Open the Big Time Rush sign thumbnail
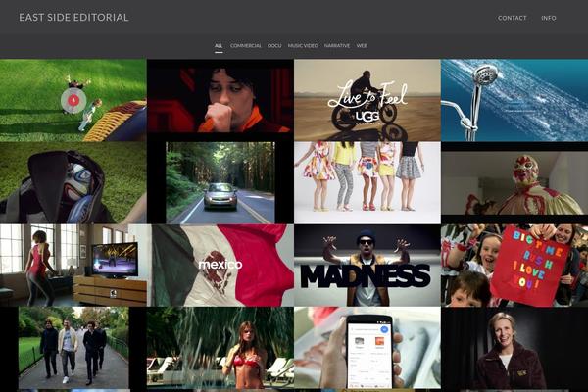 514,266
